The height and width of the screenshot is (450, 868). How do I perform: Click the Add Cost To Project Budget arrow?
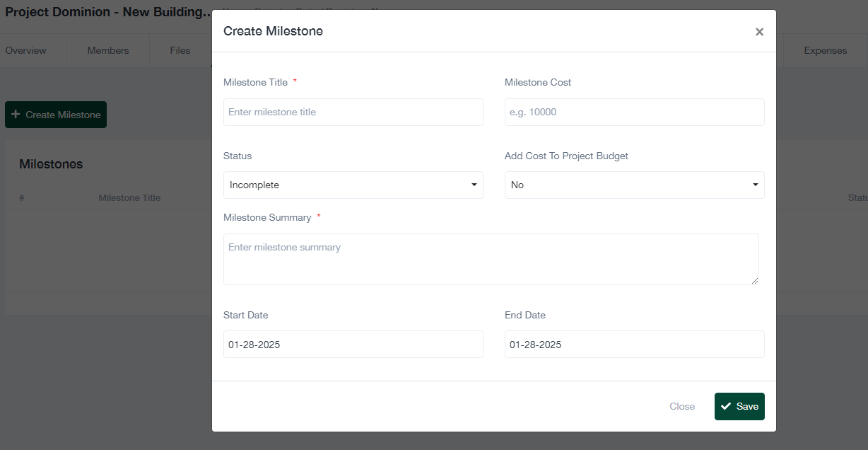point(755,185)
